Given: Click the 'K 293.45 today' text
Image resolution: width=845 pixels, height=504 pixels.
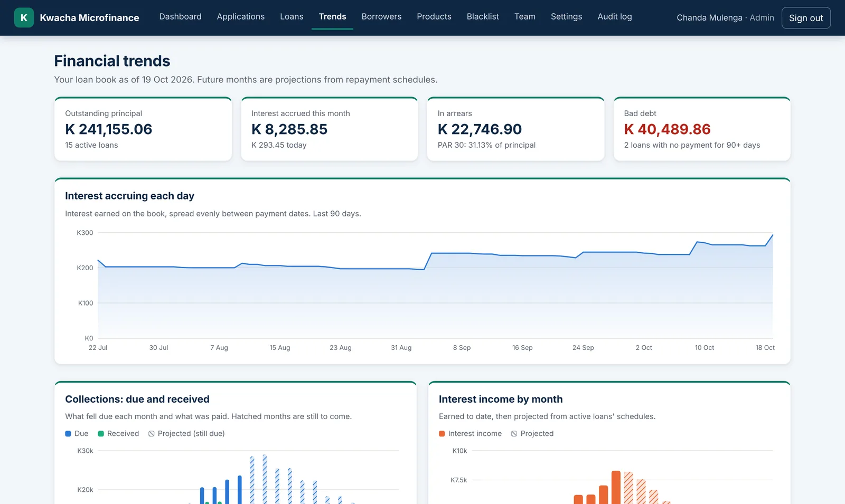Looking at the screenshot, I should tap(279, 145).
